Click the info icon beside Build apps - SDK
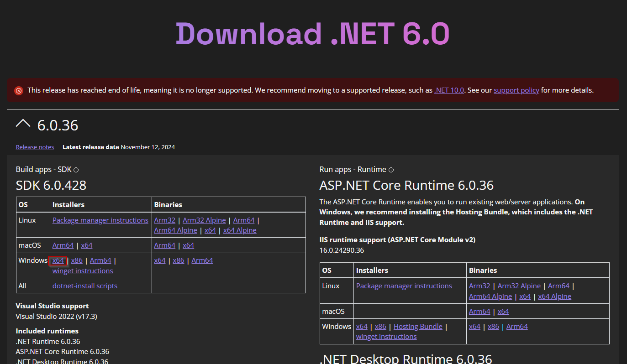 tap(76, 170)
